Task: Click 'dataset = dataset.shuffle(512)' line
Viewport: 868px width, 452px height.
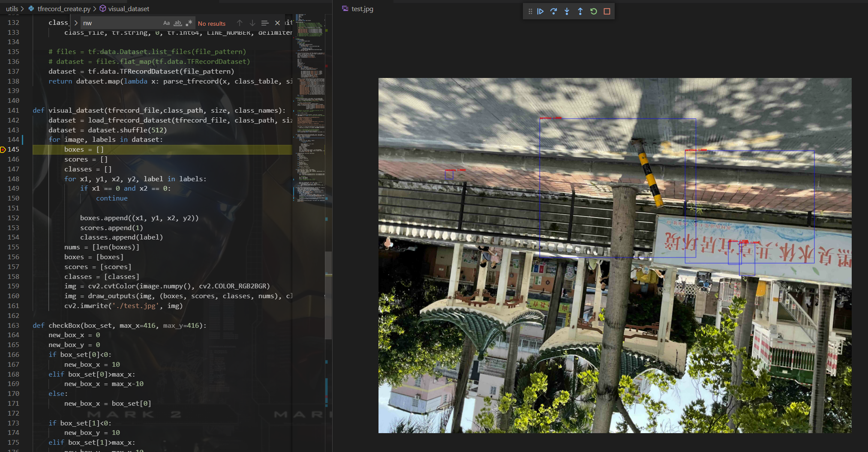Action: [x=108, y=130]
